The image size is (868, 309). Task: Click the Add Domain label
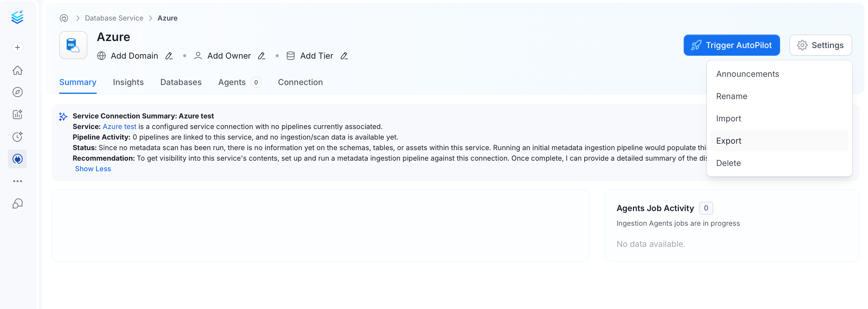(135, 56)
